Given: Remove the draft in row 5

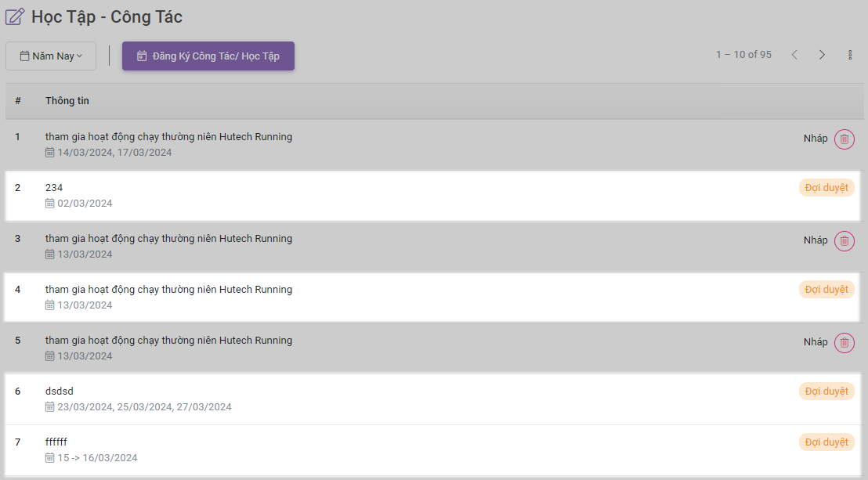Looking at the screenshot, I should (x=844, y=343).
